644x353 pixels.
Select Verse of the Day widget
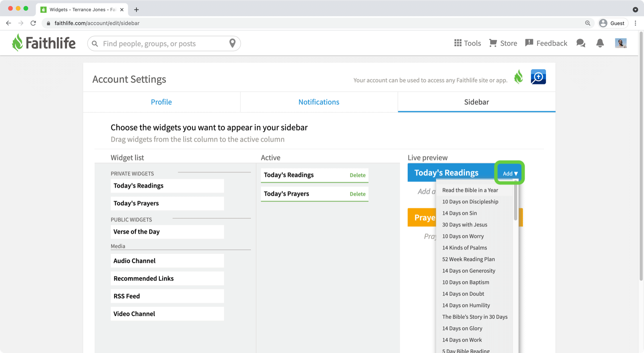click(167, 232)
